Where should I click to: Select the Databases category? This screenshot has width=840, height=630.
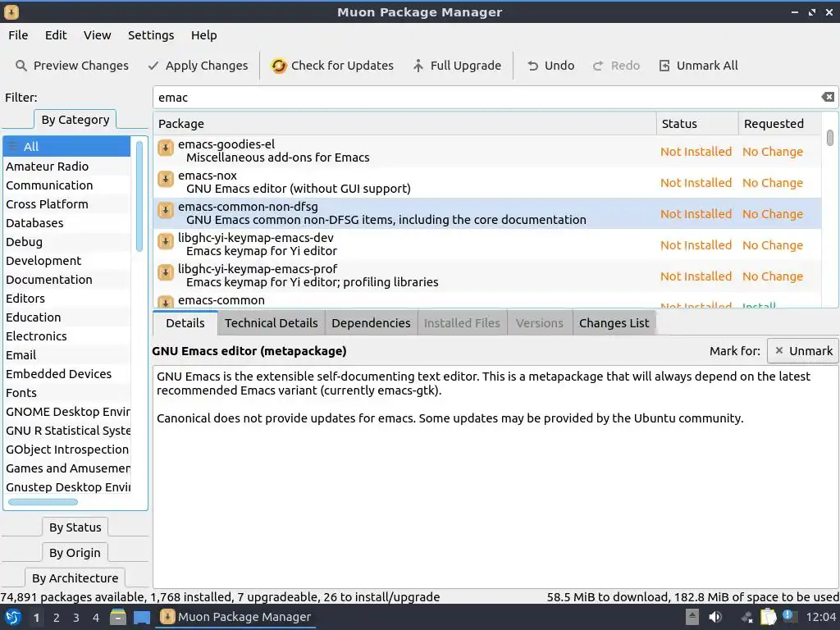click(67, 223)
